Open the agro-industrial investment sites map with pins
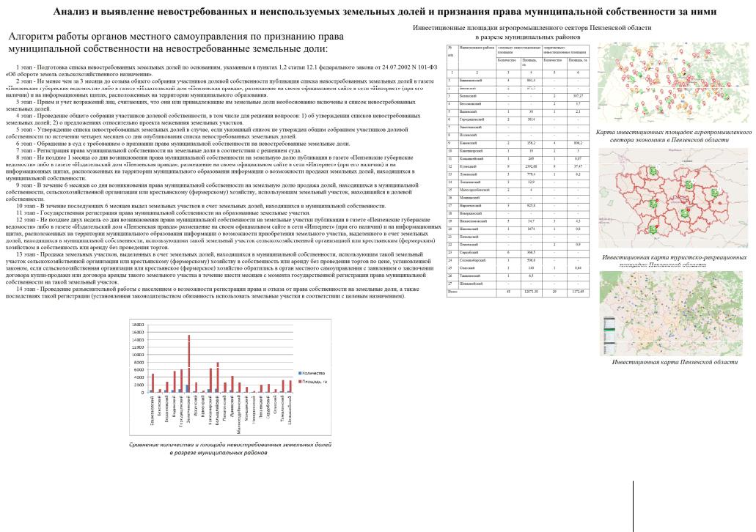The image size is (756, 532). coord(673,82)
